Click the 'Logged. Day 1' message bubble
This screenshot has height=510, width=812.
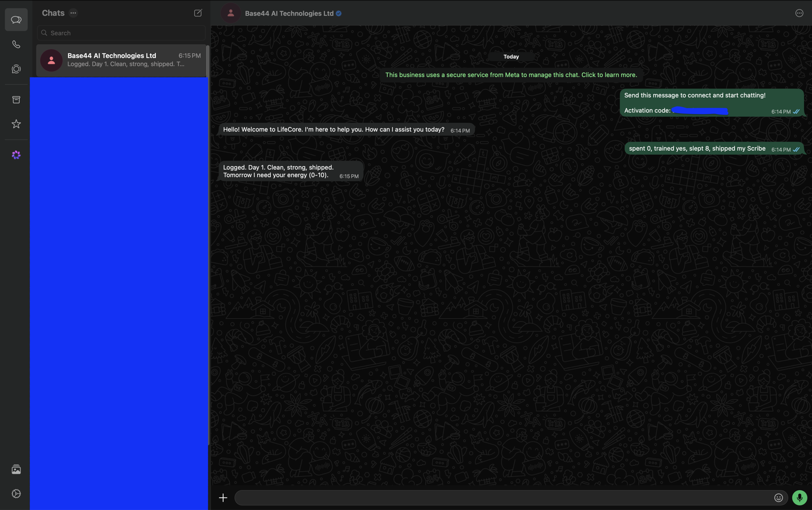click(291, 172)
